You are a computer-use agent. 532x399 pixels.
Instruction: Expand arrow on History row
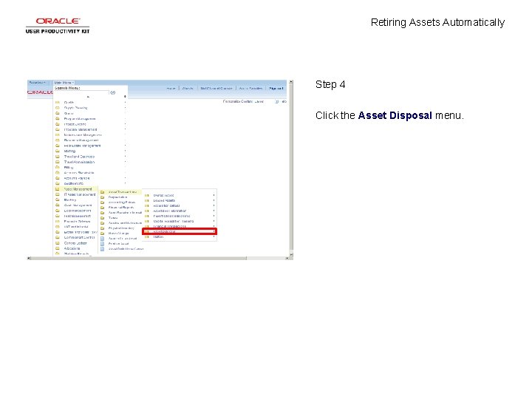[x=214, y=237]
